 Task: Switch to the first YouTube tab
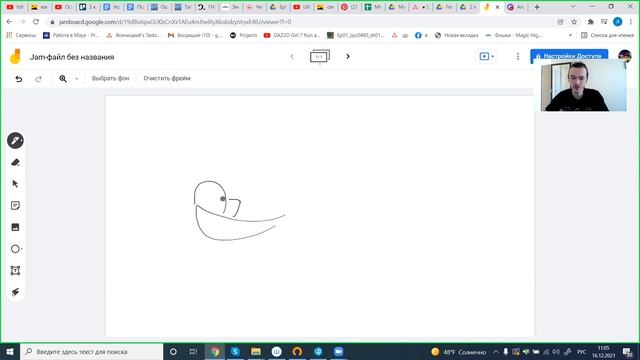pyautogui.click(x=15, y=7)
